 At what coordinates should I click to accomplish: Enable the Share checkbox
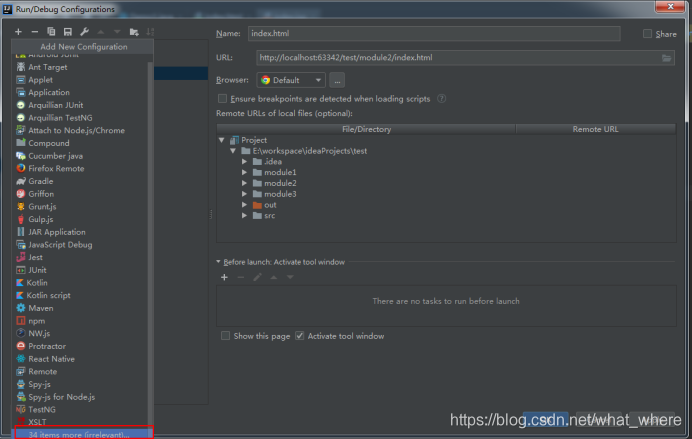pos(647,34)
